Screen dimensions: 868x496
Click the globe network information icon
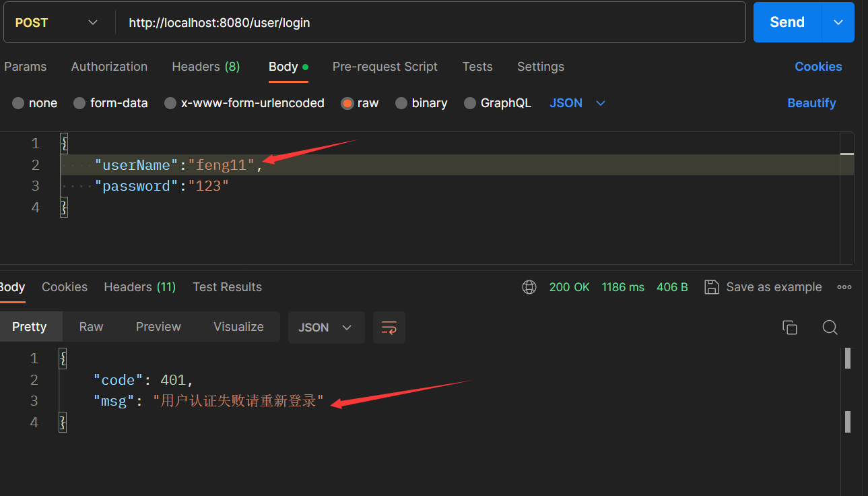coord(529,287)
